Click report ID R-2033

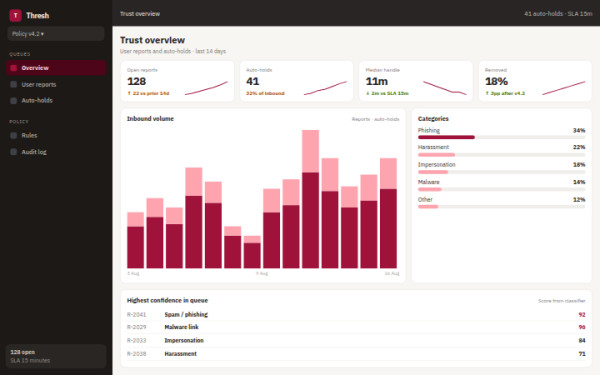coord(137,341)
